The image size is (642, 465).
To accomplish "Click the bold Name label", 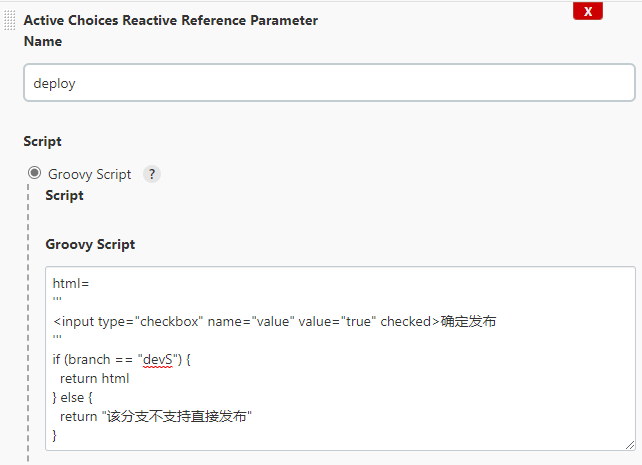I will pyautogui.click(x=43, y=41).
